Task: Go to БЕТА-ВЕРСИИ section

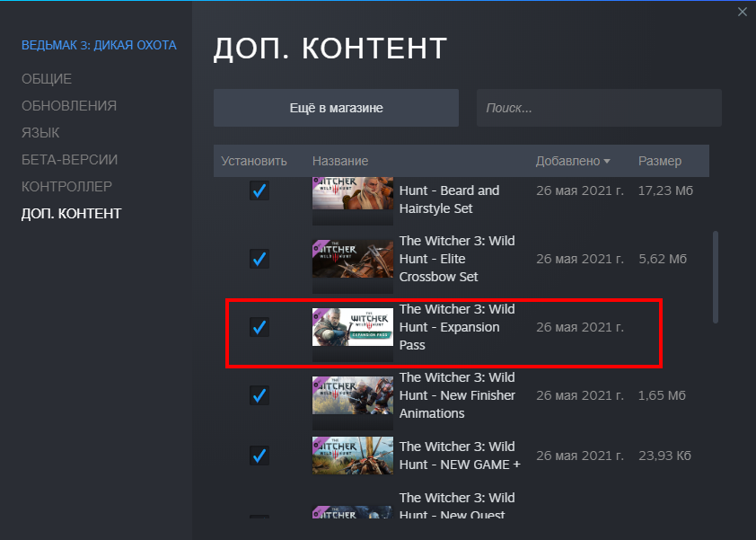Action: (69, 160)
